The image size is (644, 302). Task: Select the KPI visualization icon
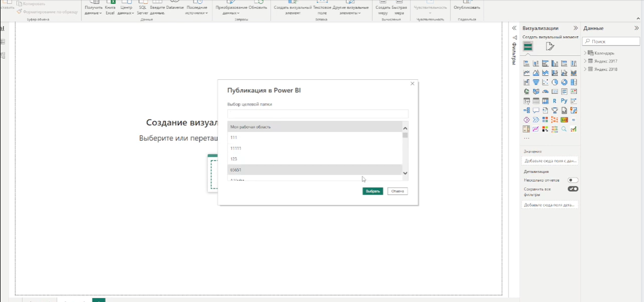574,91
